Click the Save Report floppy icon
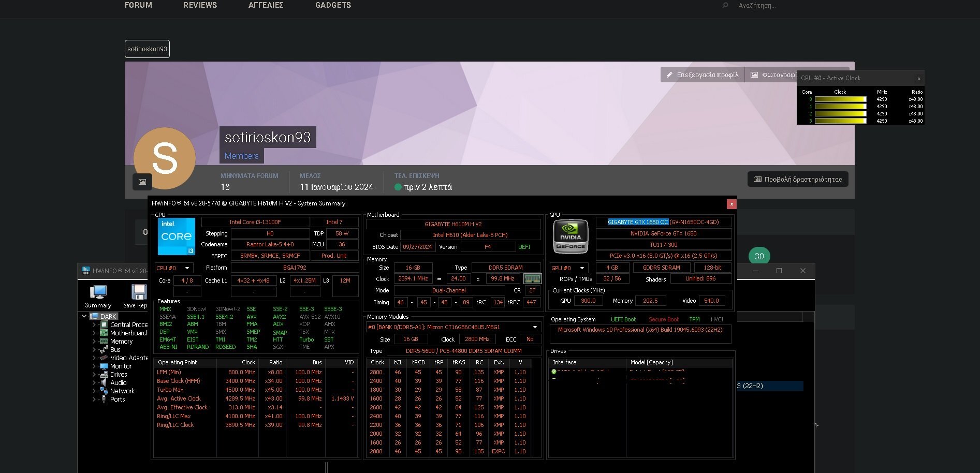 point(138,292)
